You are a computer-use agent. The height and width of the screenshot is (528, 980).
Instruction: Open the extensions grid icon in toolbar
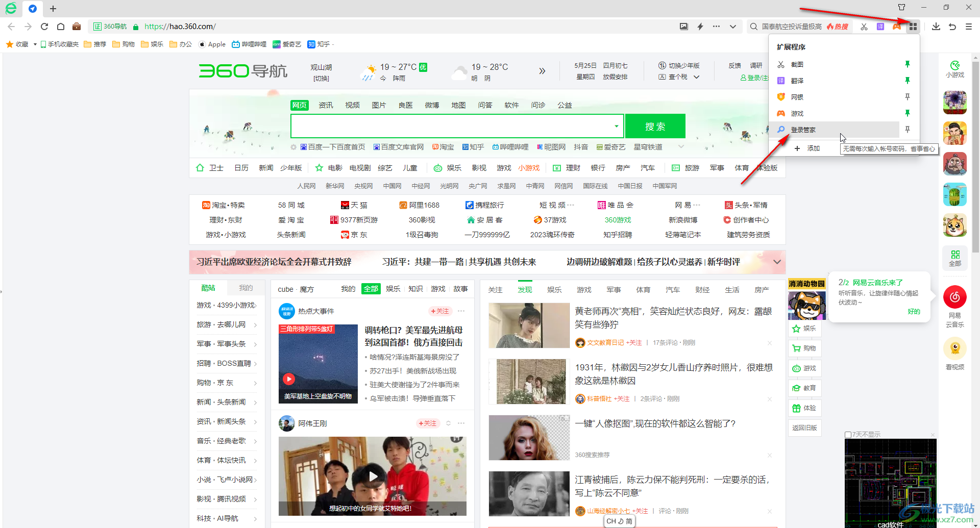pyautogui.click(x=913, y=27)
